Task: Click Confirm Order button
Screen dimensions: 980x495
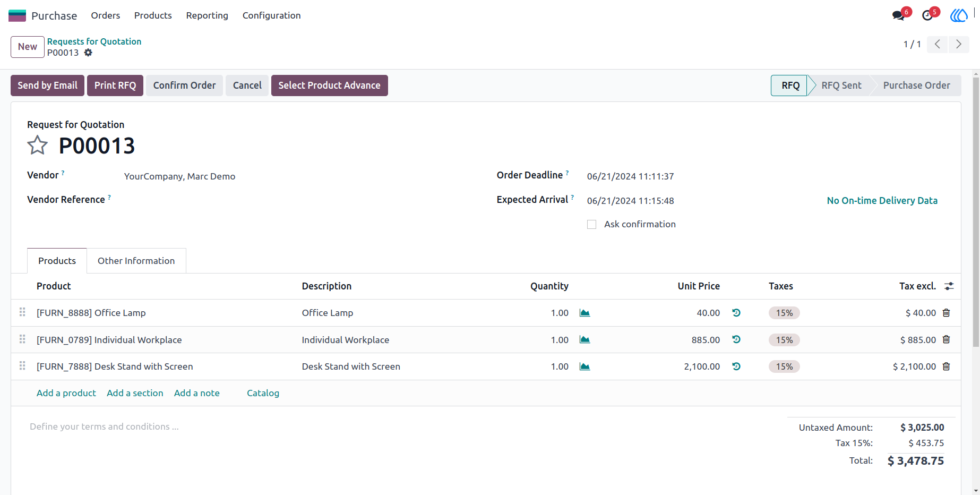Action: [x=185, y=86]
